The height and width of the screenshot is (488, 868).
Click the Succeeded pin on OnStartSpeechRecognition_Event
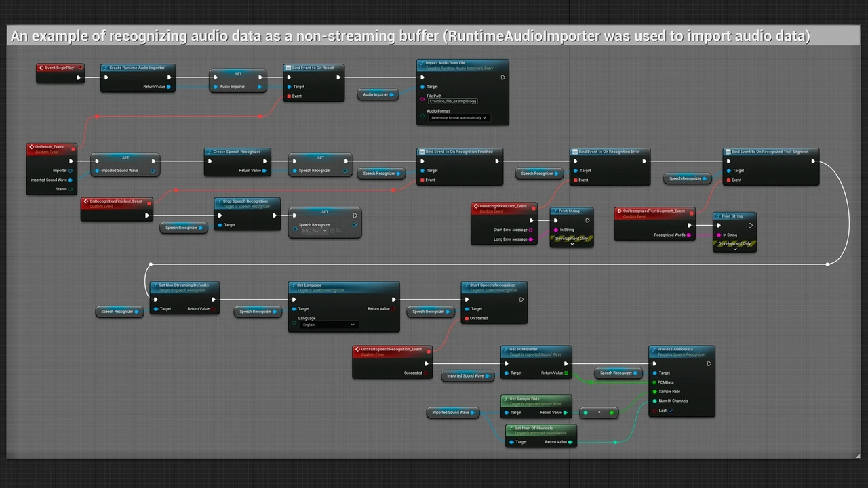427,373
